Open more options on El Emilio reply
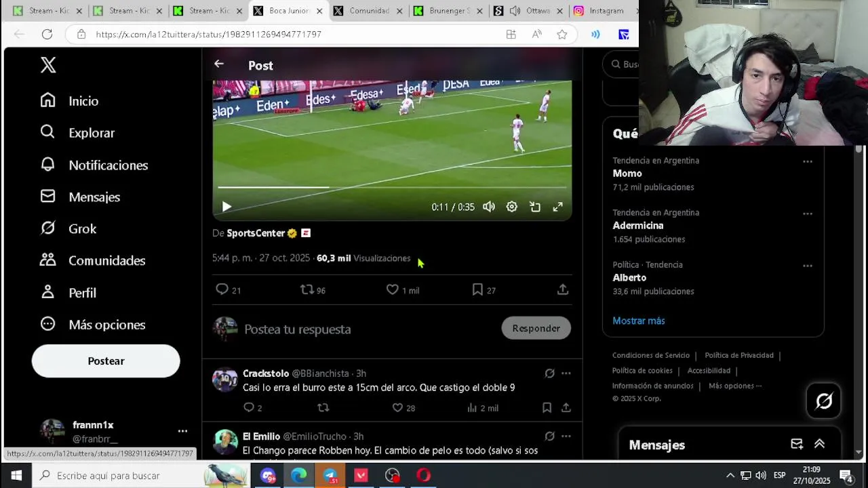868x488 pixels. tap(566, 436)
